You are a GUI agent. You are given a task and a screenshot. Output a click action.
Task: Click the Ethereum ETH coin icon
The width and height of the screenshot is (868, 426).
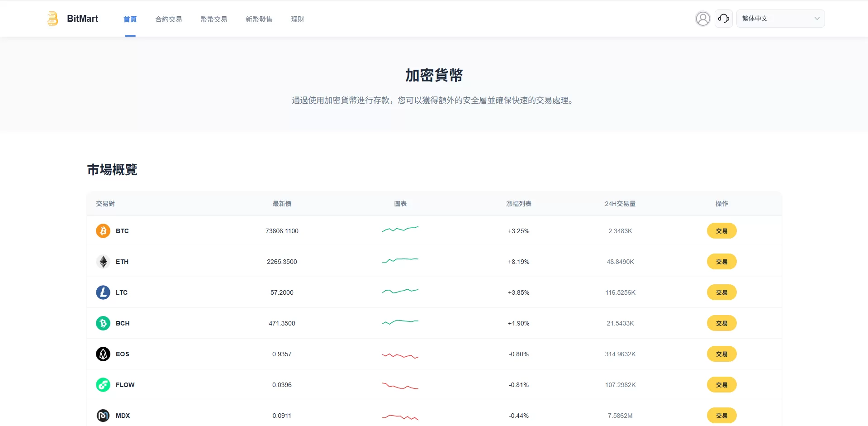(x=103, y=262)
